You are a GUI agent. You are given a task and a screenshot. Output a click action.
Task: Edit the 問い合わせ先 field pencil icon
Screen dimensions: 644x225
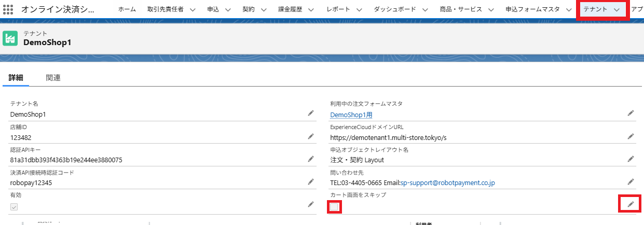pyautogui.click(x=631, y=181)
